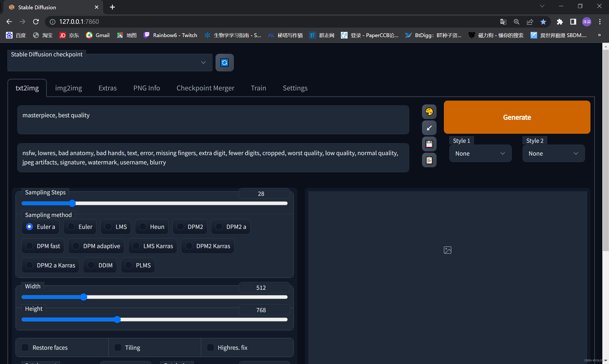The image size is (609, 364).
Task: Click the refresh checkpoint list icon
Action: [224, 63]
